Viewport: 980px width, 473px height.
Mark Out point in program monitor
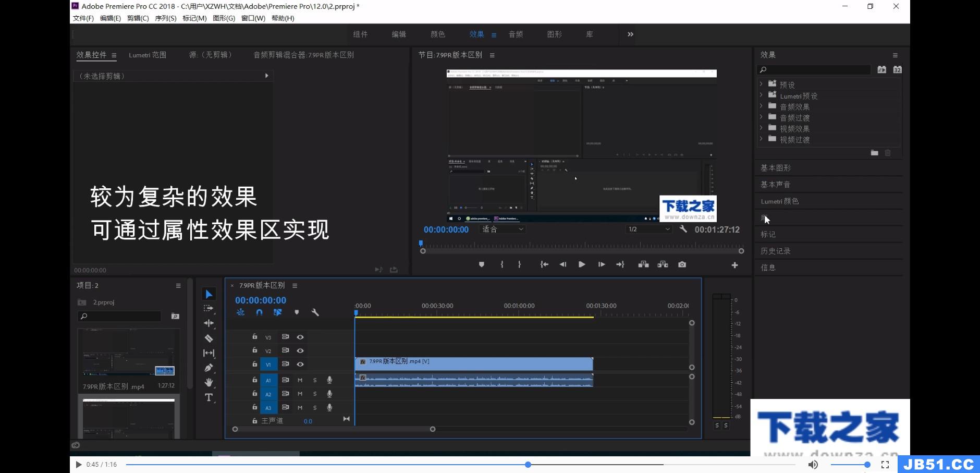click(x=519, y=265)
